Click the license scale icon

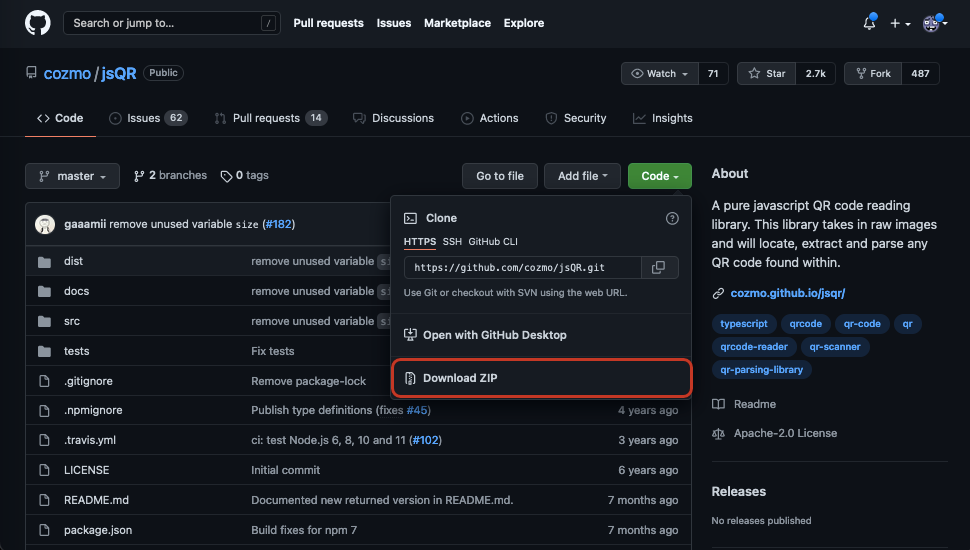[x=718, y=434]
